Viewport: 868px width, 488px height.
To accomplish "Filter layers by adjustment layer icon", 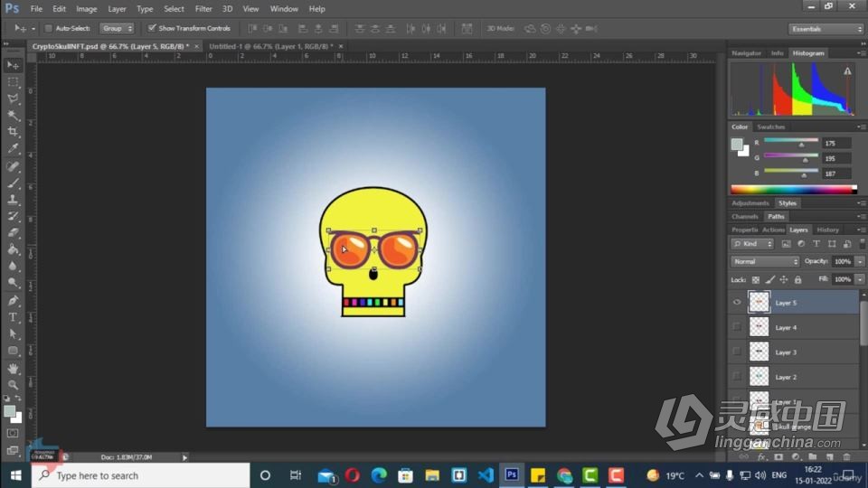I will [801, 244].
